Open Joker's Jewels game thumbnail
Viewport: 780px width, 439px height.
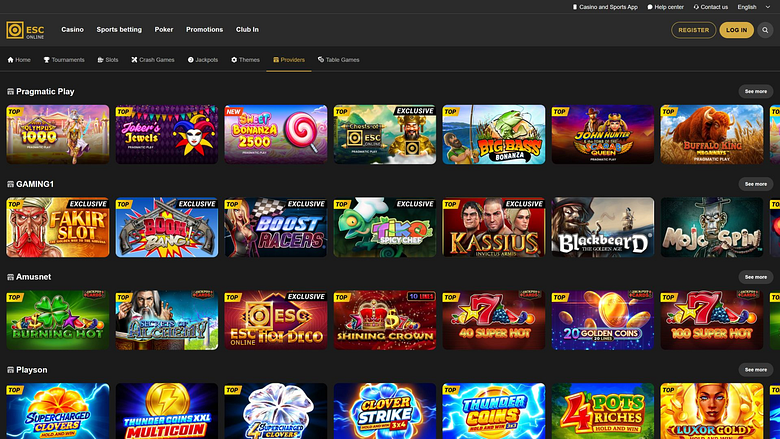(167, 134)
